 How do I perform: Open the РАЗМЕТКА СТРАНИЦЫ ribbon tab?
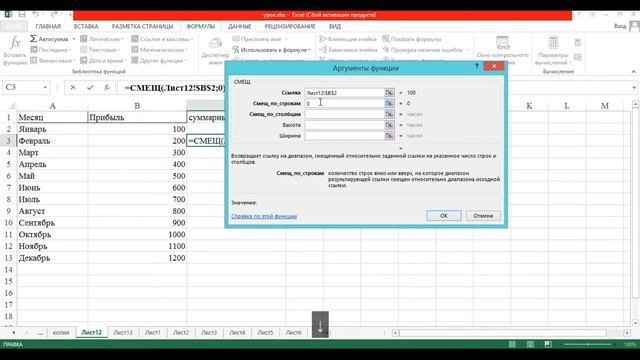pos(142,26)
